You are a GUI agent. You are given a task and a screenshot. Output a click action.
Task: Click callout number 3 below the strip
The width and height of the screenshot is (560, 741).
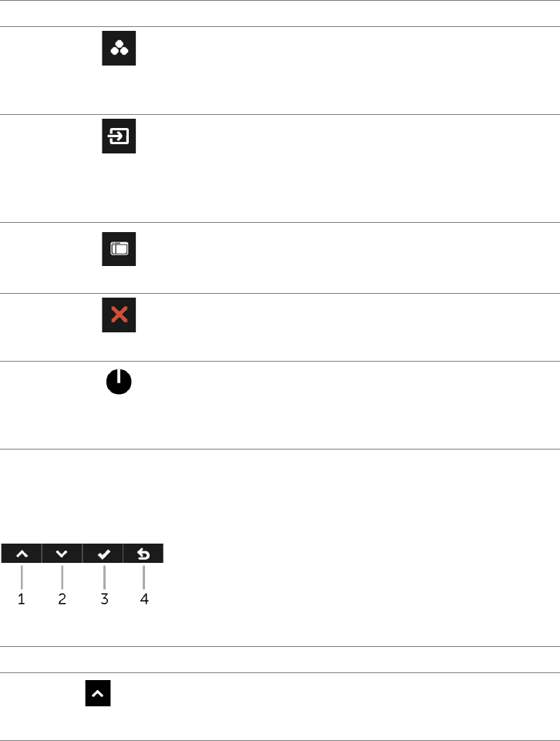point(103,599)
